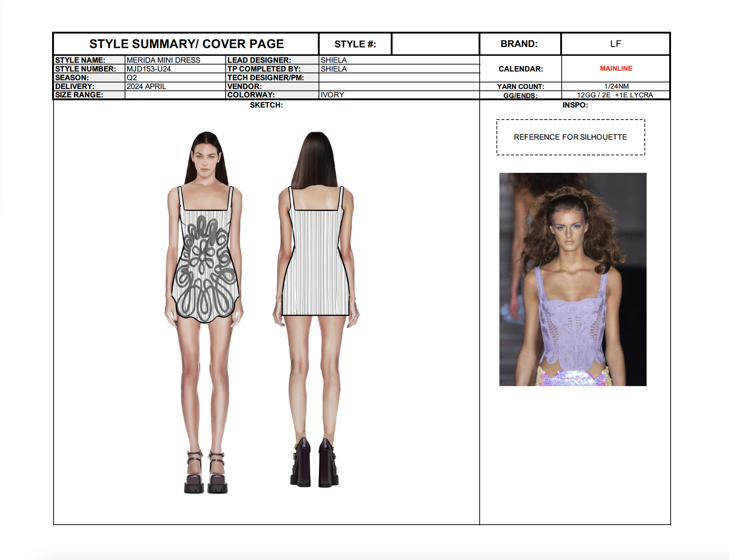Click the runway inspiration photo

pyautogui.click(x=573, y=279)
